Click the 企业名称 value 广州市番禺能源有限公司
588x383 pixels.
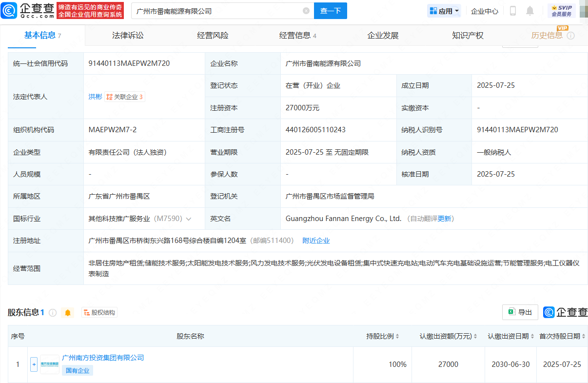coord(323,63)
